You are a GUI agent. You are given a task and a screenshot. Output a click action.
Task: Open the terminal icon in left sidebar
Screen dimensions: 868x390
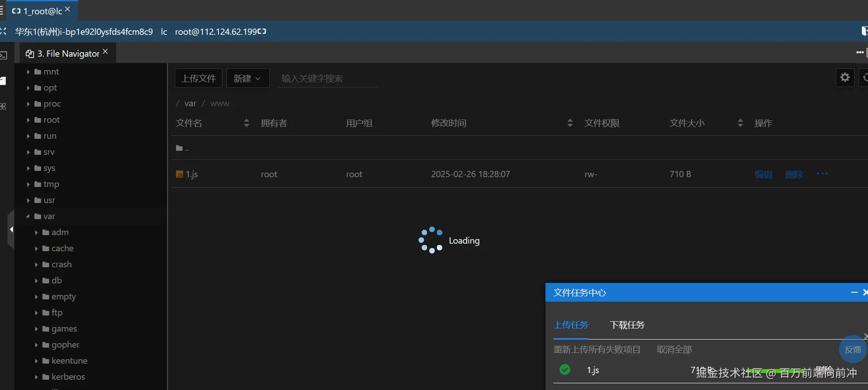[x=4, y=55]
